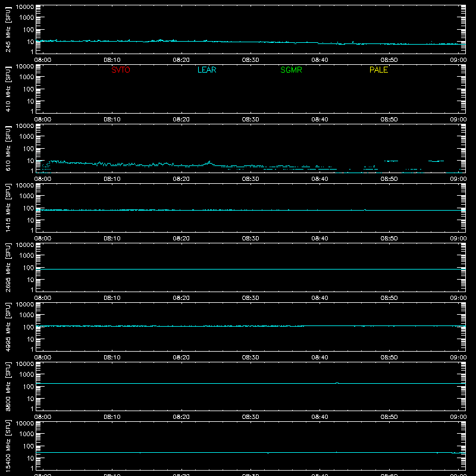Click the 245 MHz step drop at 08:40
The height and width of the screenshot is (476, 476).
(318, 43)
